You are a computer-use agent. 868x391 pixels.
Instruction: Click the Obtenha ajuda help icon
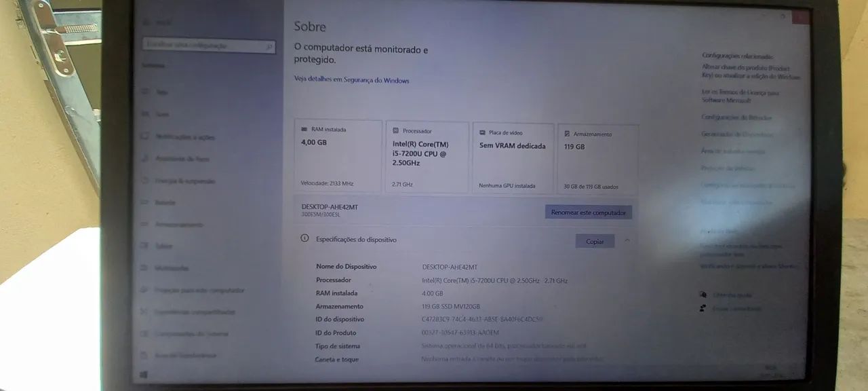click(x=703, y=295)
